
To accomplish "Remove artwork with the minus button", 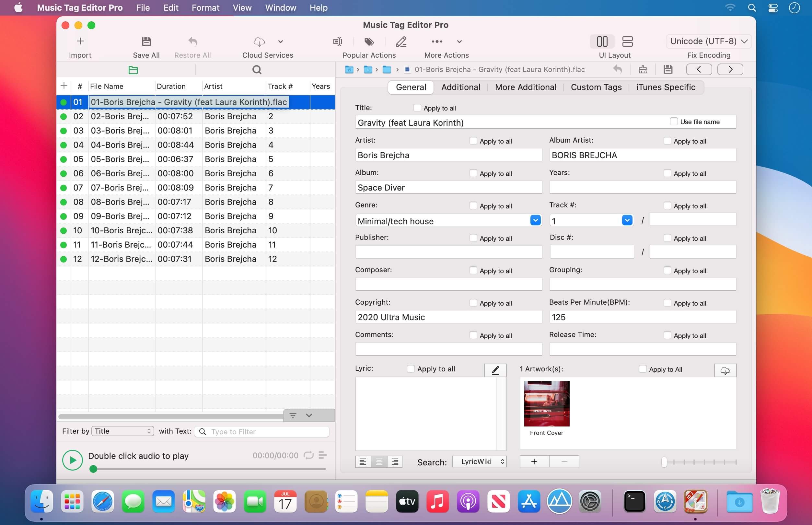I will 564,461.
